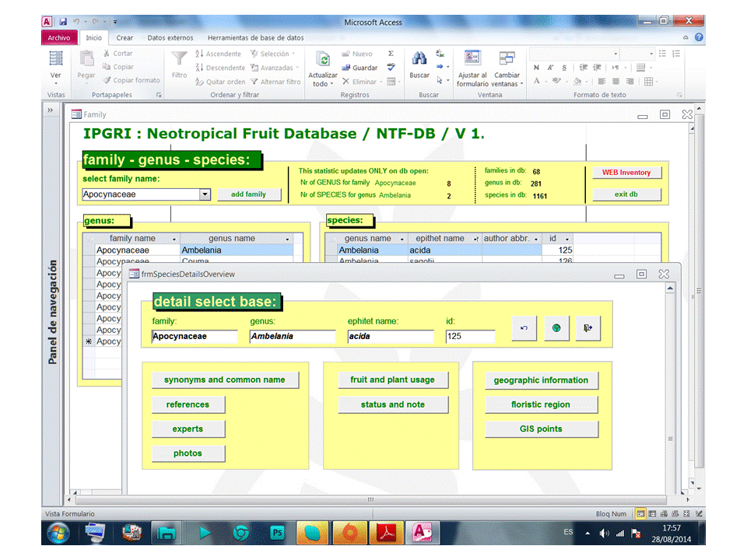Open the font color picker

coord(545,82)
